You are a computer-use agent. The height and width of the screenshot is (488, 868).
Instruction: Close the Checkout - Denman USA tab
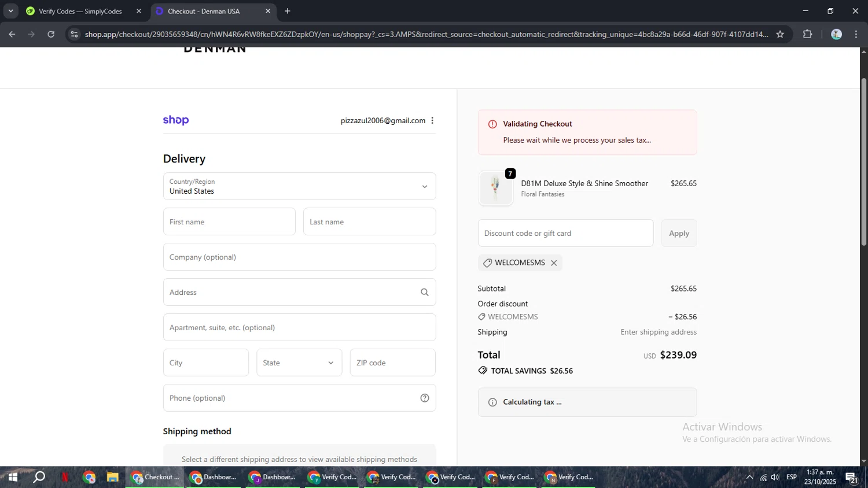click(x=268, y=11)
